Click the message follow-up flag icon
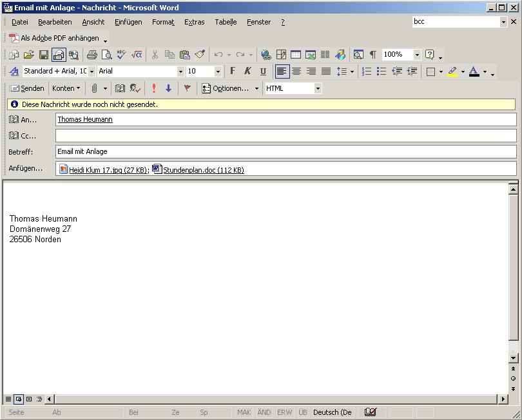Screen dimensions: 522x420 (187, 88)
